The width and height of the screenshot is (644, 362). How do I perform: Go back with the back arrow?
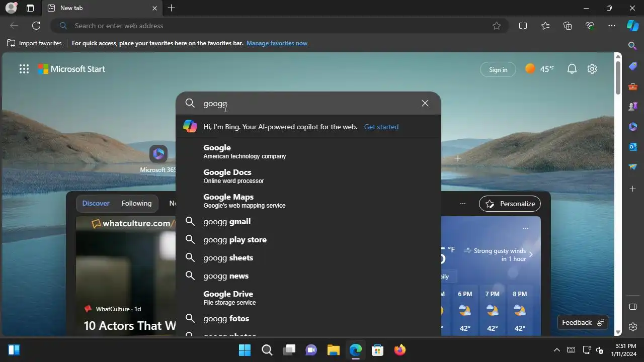tap(14, 26)
